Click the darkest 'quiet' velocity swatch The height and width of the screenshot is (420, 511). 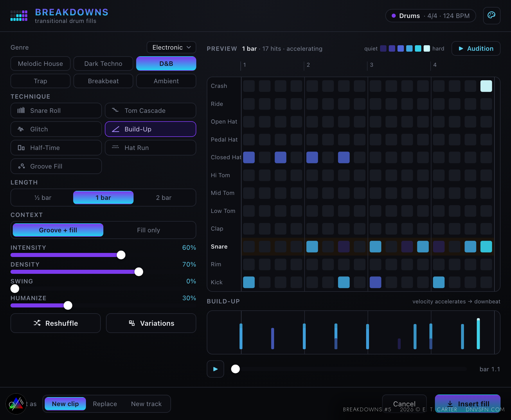[x=383, y=48]
